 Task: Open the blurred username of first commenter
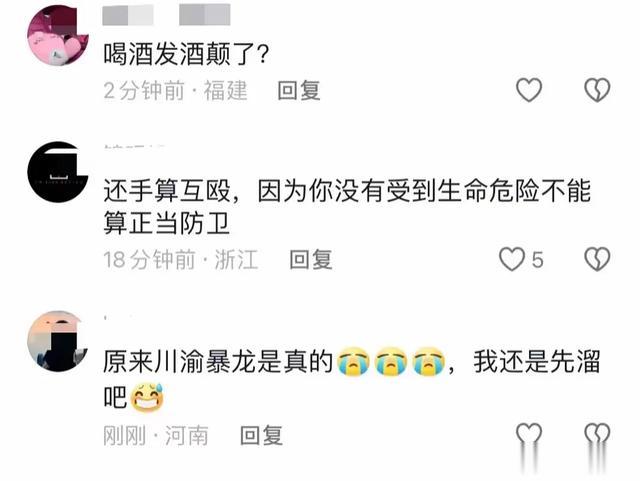pyautogui.click(x=166, y=15)
